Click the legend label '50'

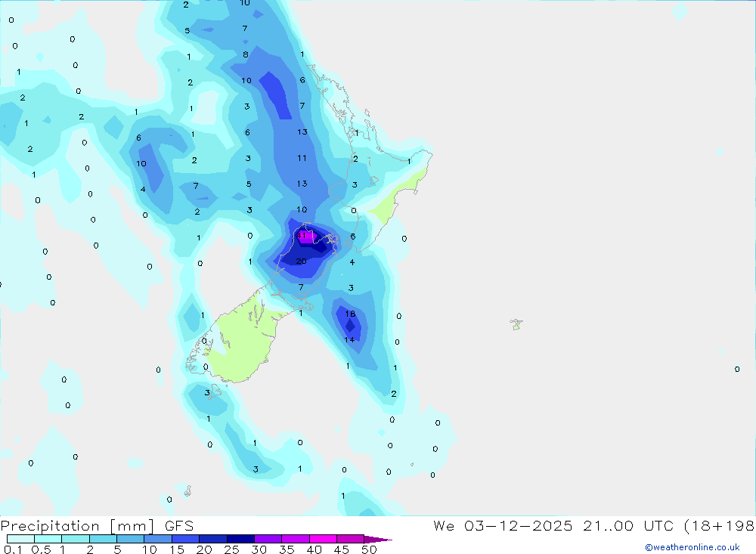369,549
